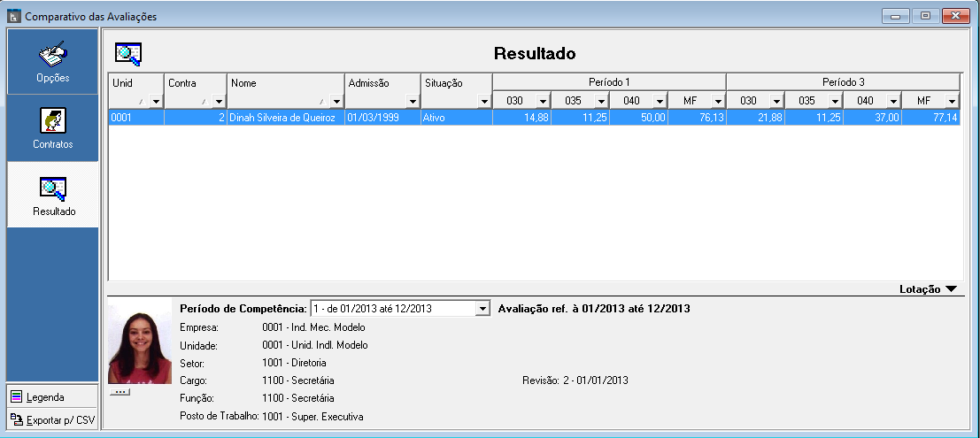Open the Contratos sidebar section
Viewport: 980px width, 438px height.
click(x=54, y=128)
